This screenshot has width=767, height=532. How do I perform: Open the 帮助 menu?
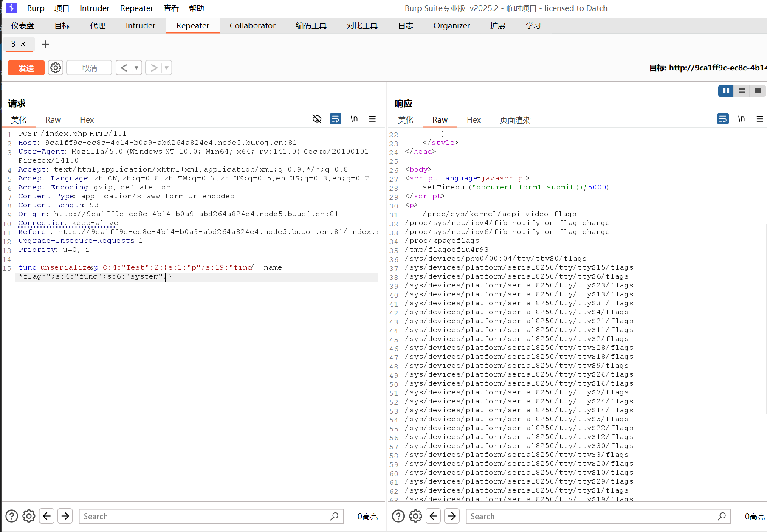(197, 8)
